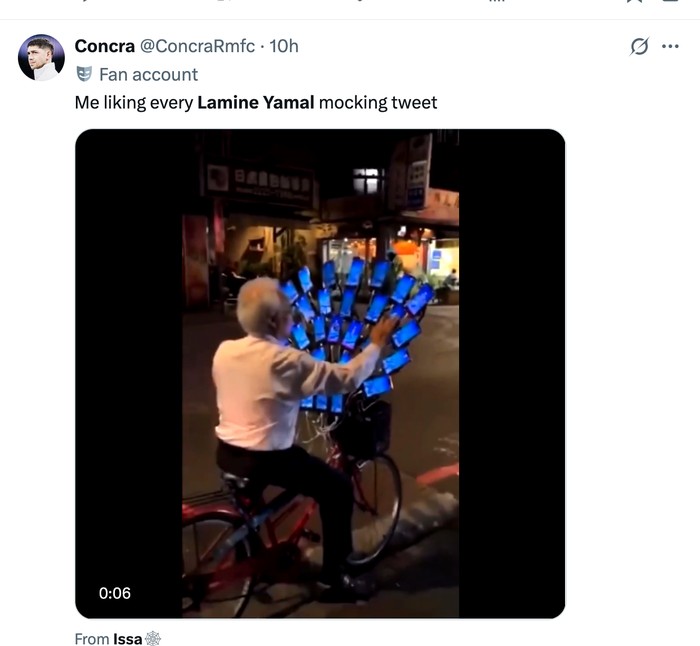
Task: Click the Grok explain-post icon
Action: [x=640, y=46]
